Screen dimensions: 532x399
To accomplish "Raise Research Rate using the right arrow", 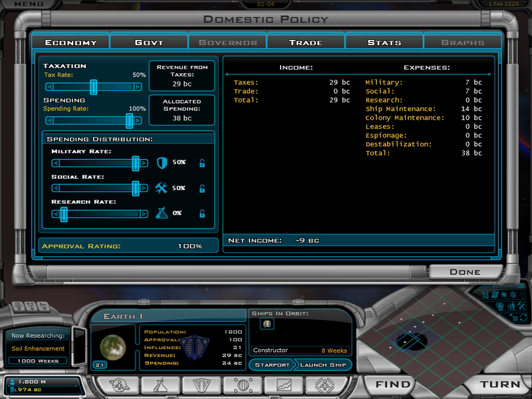I will [144, 213].
